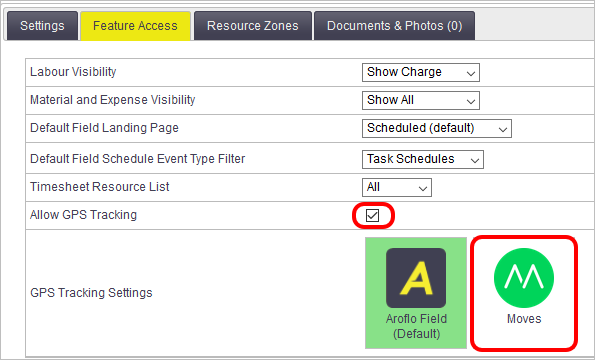Viewport: 595px width, 360px height.
Task: Untick the Allow GPS Tracking checkbox
Action: pos(372,215)
